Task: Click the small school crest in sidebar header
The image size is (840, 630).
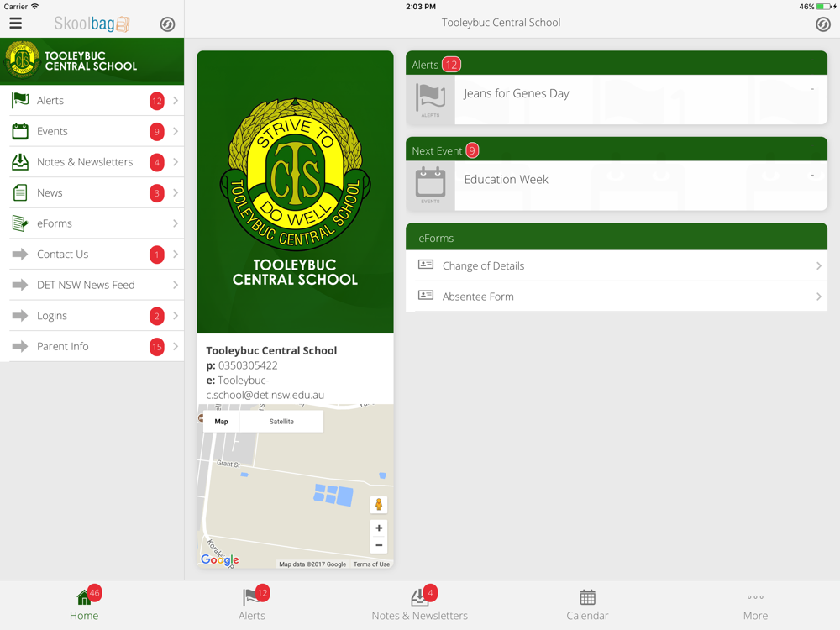Action: click(x=22, y=60)
